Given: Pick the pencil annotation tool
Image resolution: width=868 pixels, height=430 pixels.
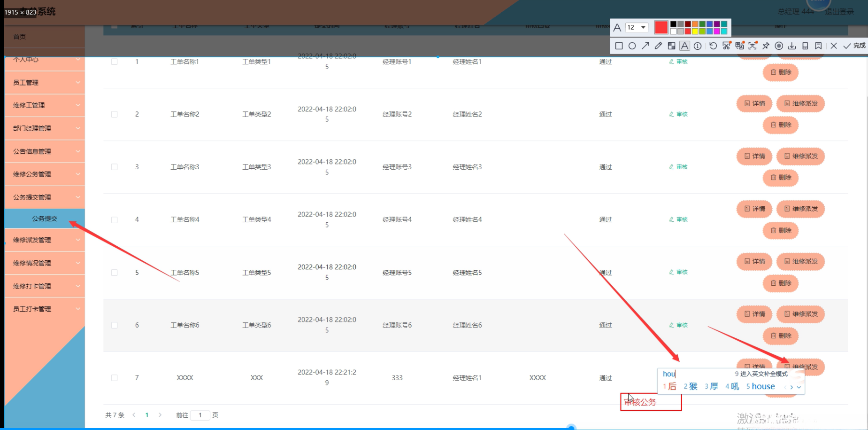Looking at the screenshot, I should pos(658,46).
